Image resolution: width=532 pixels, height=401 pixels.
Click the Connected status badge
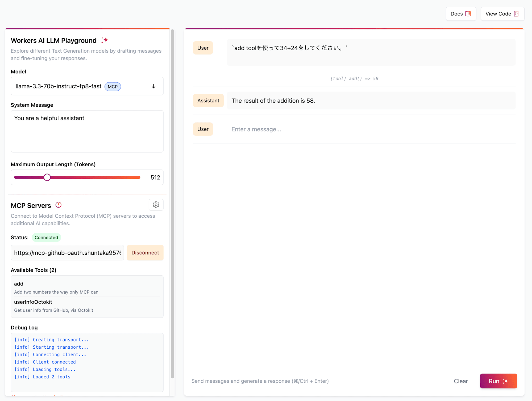(46, 237)
